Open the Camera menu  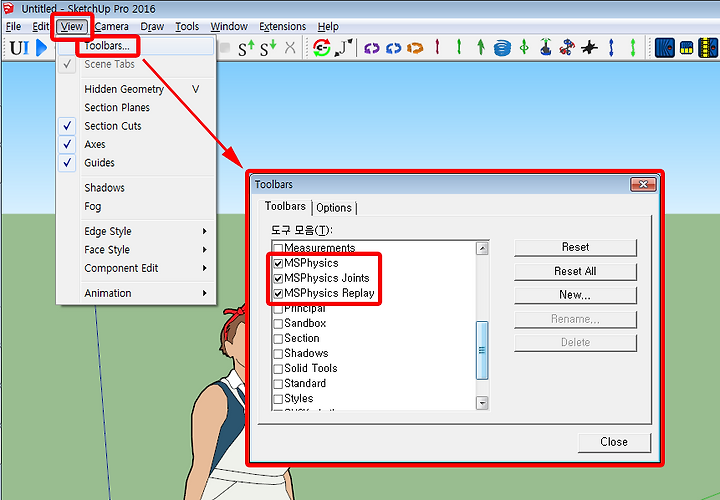click(112, 27)
